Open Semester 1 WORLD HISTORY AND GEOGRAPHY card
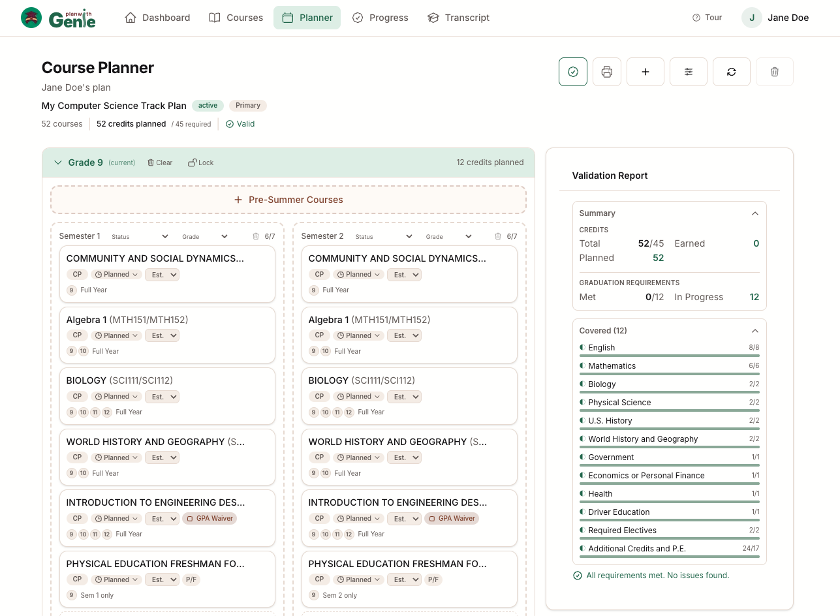840x616 pixels. 167,457
